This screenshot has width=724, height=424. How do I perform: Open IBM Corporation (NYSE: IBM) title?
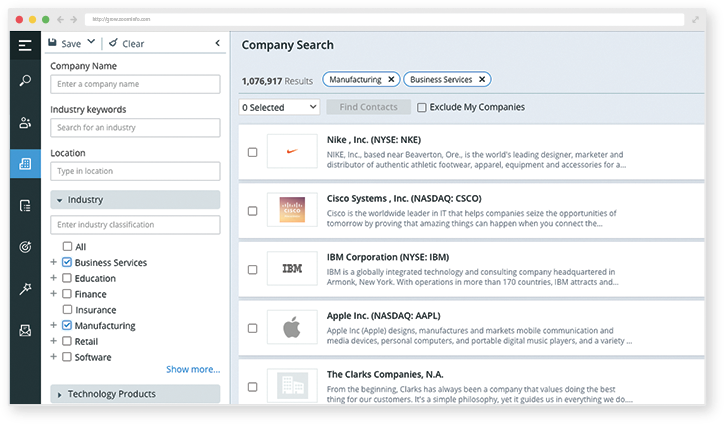pyautogui.click(x=388, y=257)
